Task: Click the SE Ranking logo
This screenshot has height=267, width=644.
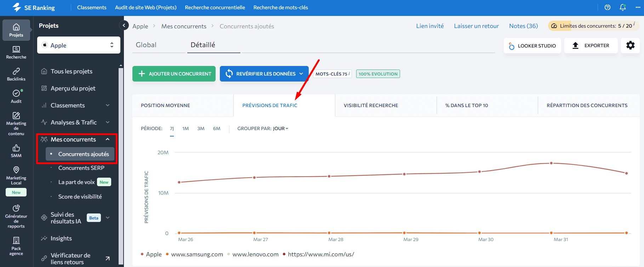Action: (x=34, y=7)
